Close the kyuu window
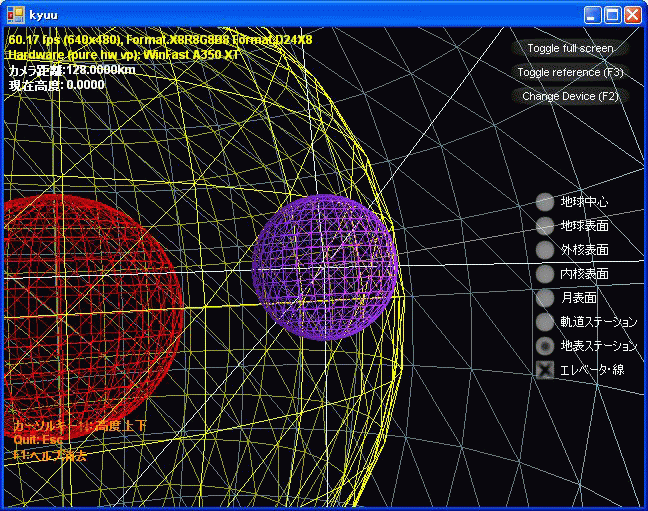 (634, 14)
